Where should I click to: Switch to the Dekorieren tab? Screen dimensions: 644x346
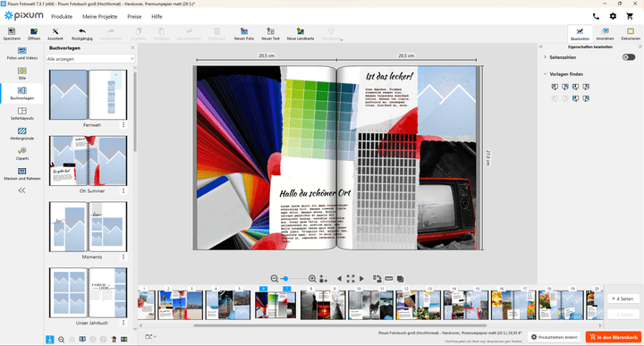click(630, 34)
